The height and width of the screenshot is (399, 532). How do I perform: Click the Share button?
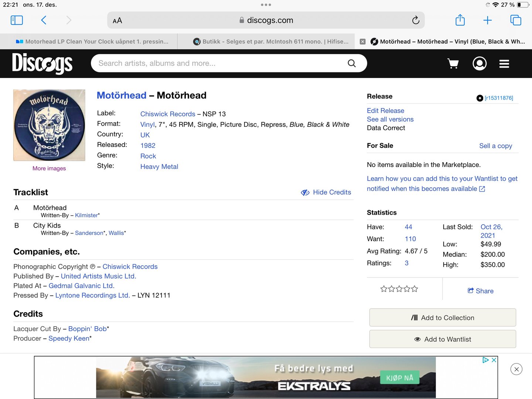tap(481, 291)
